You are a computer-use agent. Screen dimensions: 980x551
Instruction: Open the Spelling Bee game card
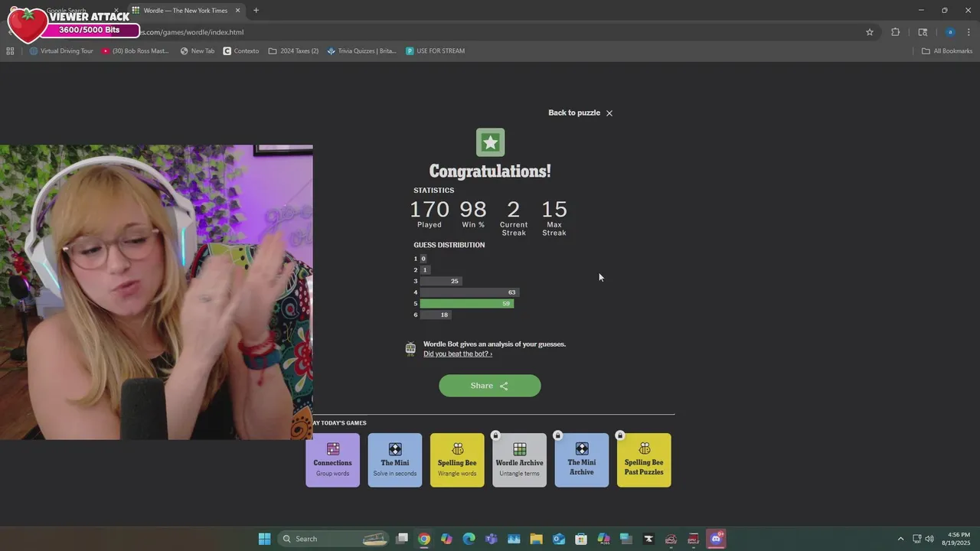457,460
